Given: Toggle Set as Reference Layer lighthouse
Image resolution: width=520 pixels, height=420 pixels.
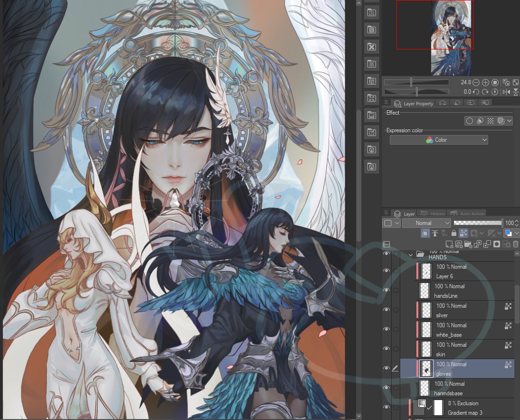Looking at the screenshot, I should (x=435, y=233).
